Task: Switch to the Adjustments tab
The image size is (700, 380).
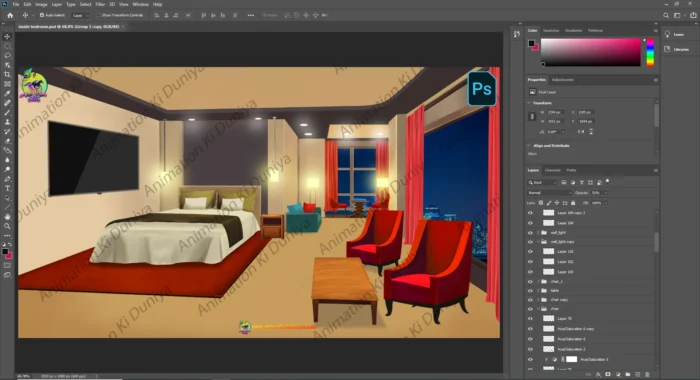Action: click(562, 80)
